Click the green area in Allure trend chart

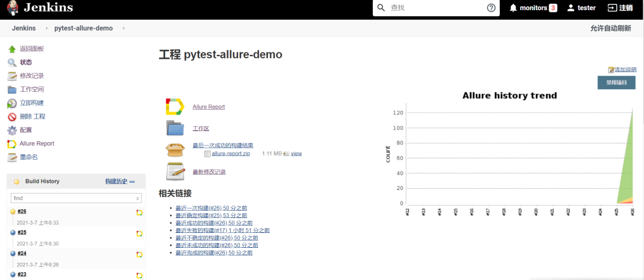pos(627,169)
